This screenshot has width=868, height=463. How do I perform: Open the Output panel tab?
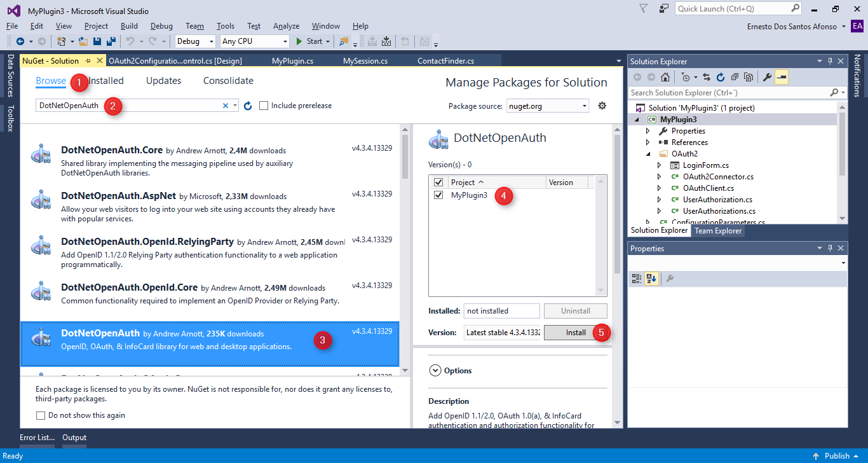74,438
